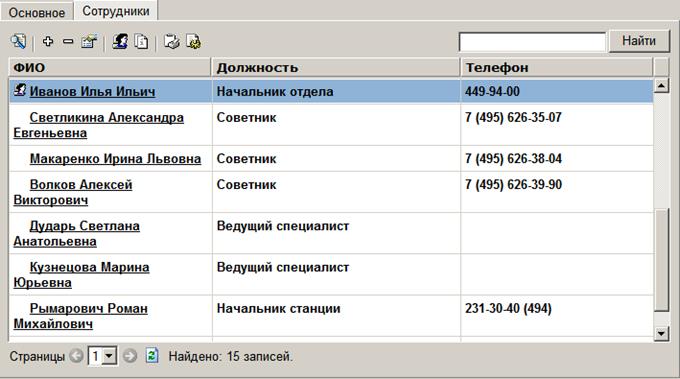Screen dimensions: 680x379
Task: Sort by the Должность column header
Action: [336, 68]
